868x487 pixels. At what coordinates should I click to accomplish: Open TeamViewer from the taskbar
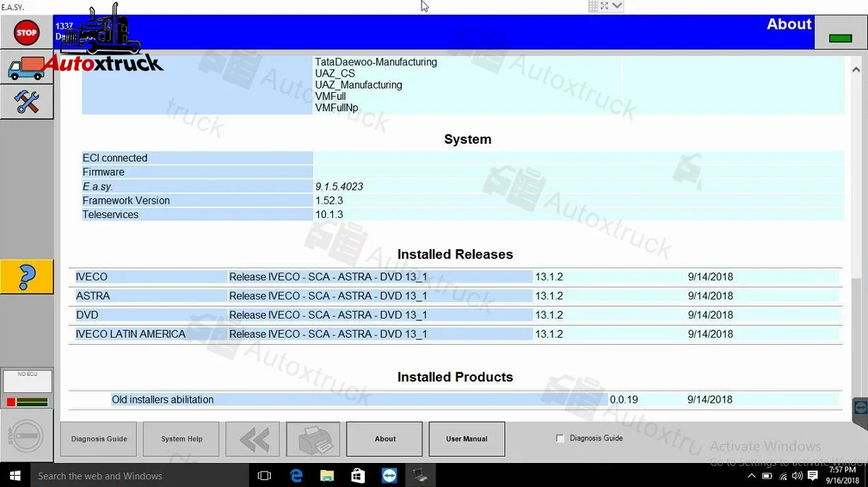(389, 476)
